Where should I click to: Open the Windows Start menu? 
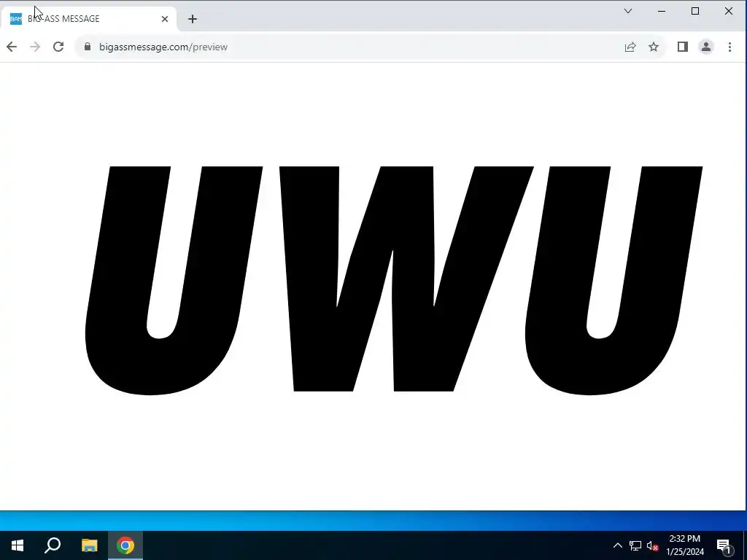pyautogui.click(x=18, y=545)
